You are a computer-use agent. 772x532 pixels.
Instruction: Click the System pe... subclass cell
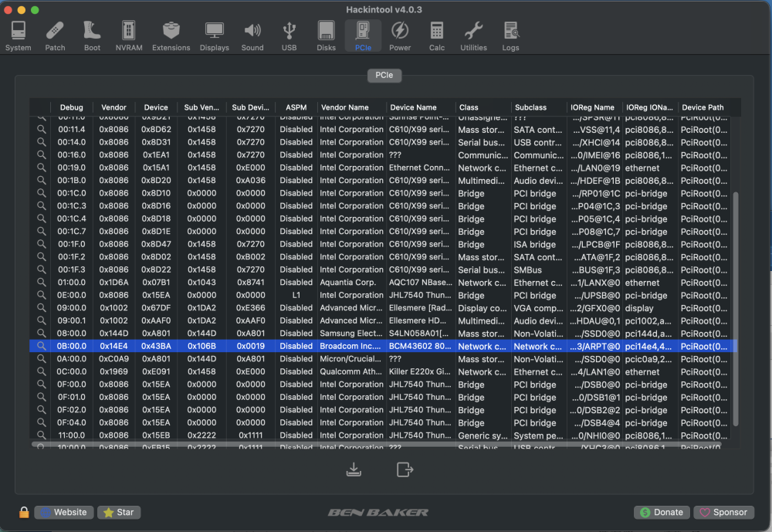pos(537,435)
